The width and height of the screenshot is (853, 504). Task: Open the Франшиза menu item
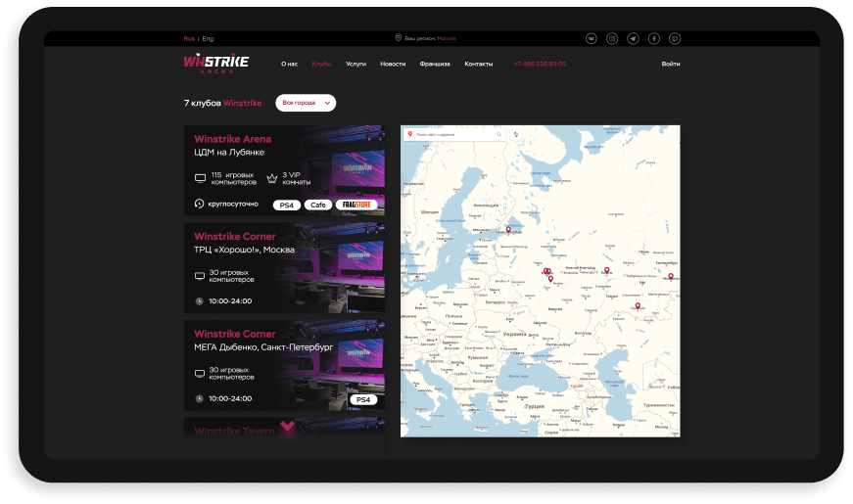pos(435,65)
